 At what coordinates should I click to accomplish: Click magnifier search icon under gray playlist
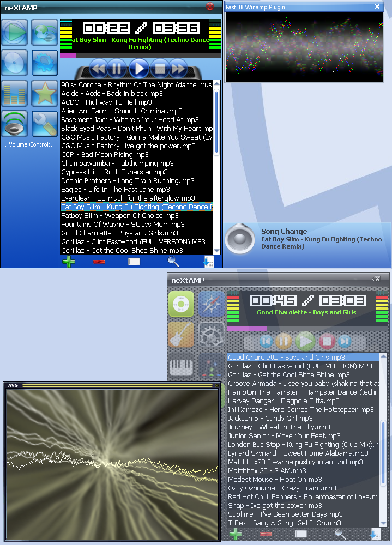coord(340,534)
